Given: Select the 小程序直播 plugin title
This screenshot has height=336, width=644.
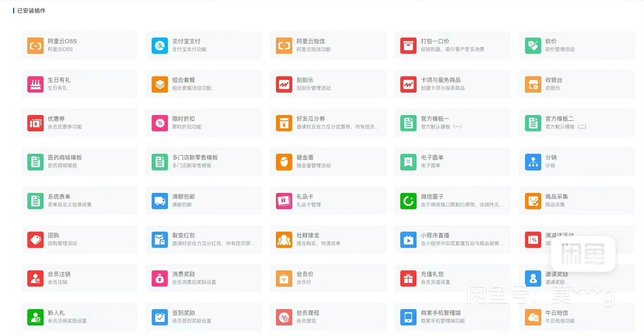Looking at the screenshot, I should (435, 235).
